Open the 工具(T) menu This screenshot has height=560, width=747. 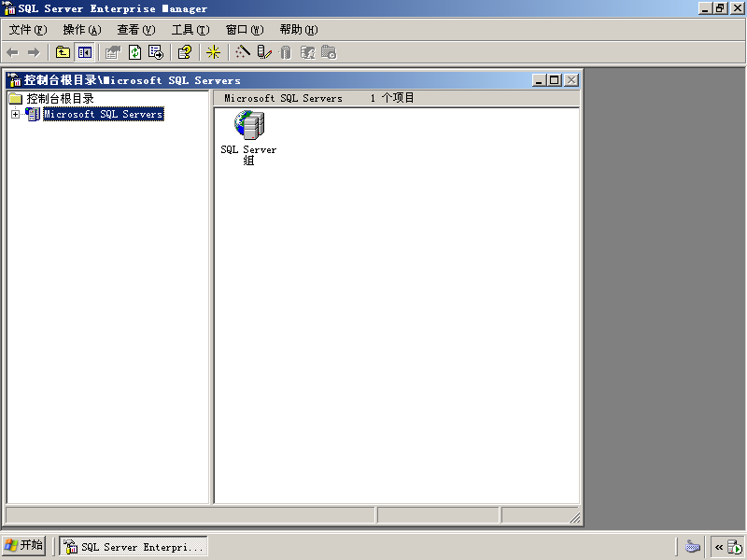[190, 30]
